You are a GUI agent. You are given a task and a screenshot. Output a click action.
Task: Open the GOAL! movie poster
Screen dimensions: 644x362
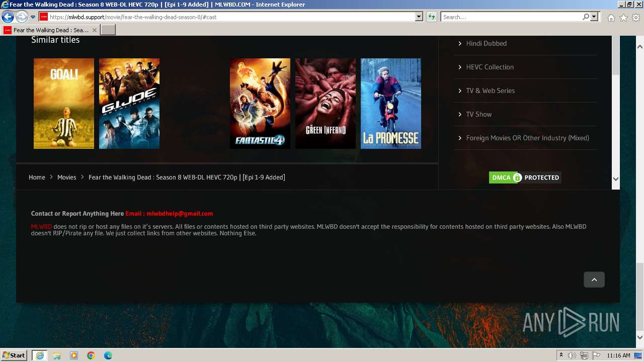(64, 104)
